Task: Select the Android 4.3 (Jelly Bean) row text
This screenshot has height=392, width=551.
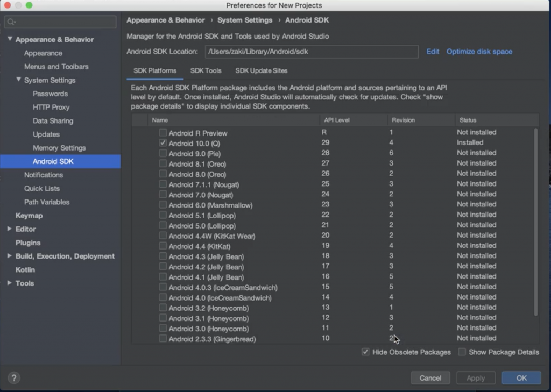Action: pos(206,256)
